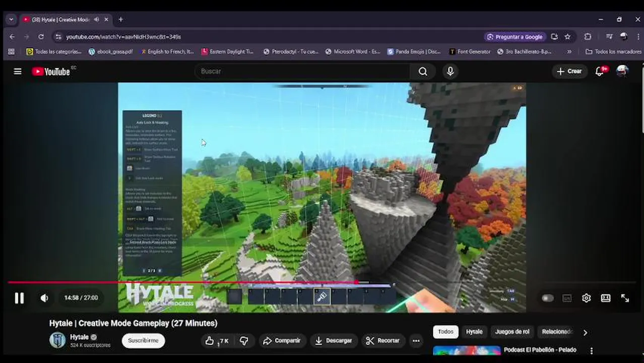Reload the page in the browser
644x363 pixels.
point(41,37)
